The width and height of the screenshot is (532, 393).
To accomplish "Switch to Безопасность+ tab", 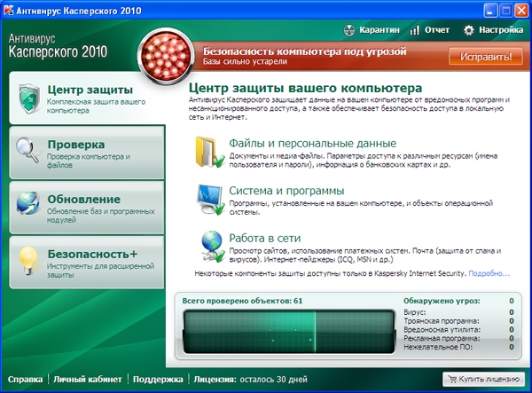I will click(87, 263).
